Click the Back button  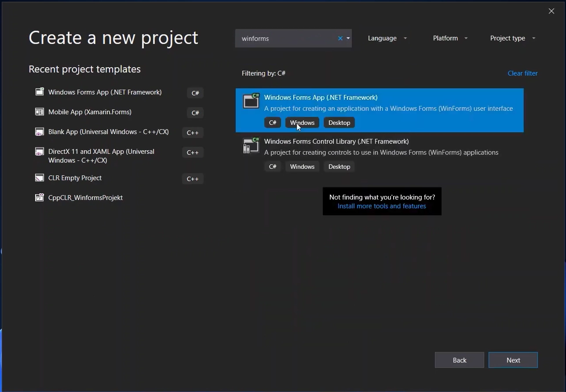pyautogui.click(x=460, y=360)
